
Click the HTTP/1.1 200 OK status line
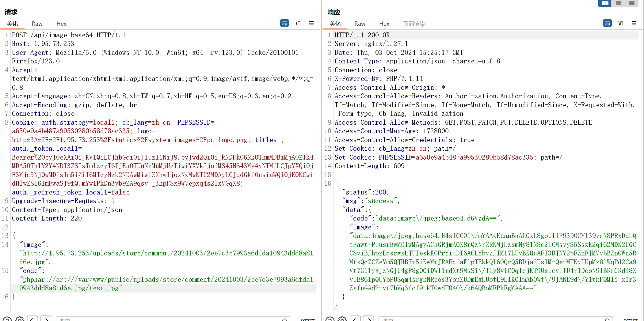click(x=362, y=35)
